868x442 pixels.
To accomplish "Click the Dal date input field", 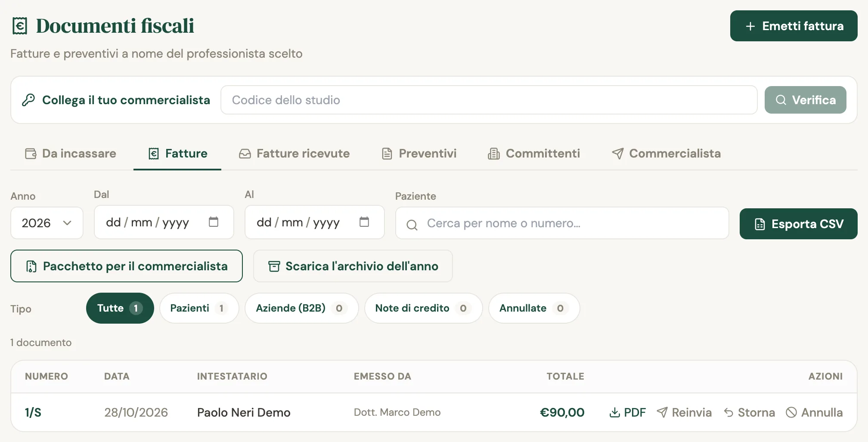I will click(164, 222).
